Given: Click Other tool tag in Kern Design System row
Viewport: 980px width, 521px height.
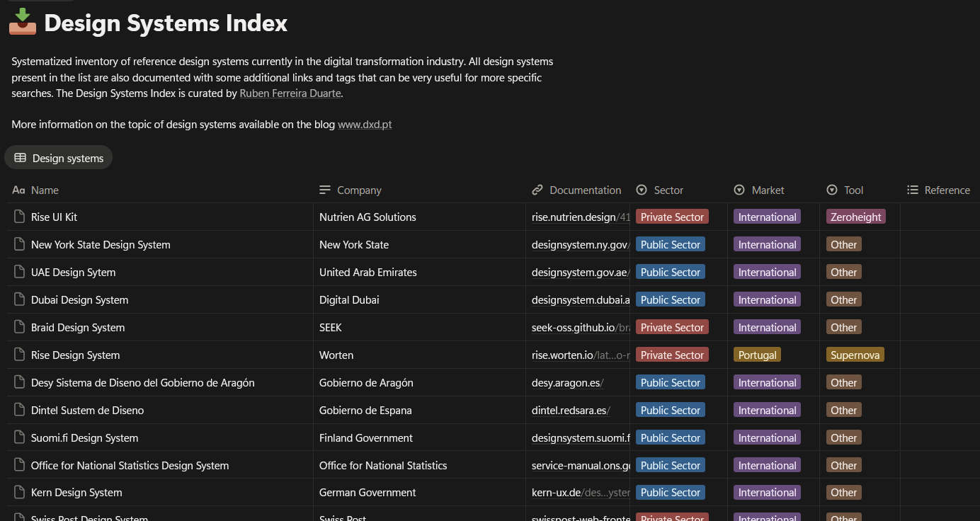Looking at the screenshot, I should (843, 492).
